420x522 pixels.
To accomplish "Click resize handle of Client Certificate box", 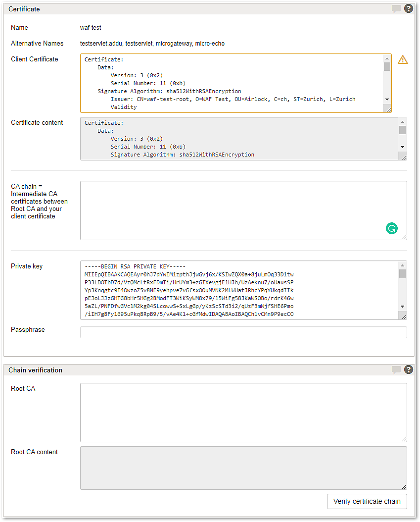I will (x=388, y=109).
